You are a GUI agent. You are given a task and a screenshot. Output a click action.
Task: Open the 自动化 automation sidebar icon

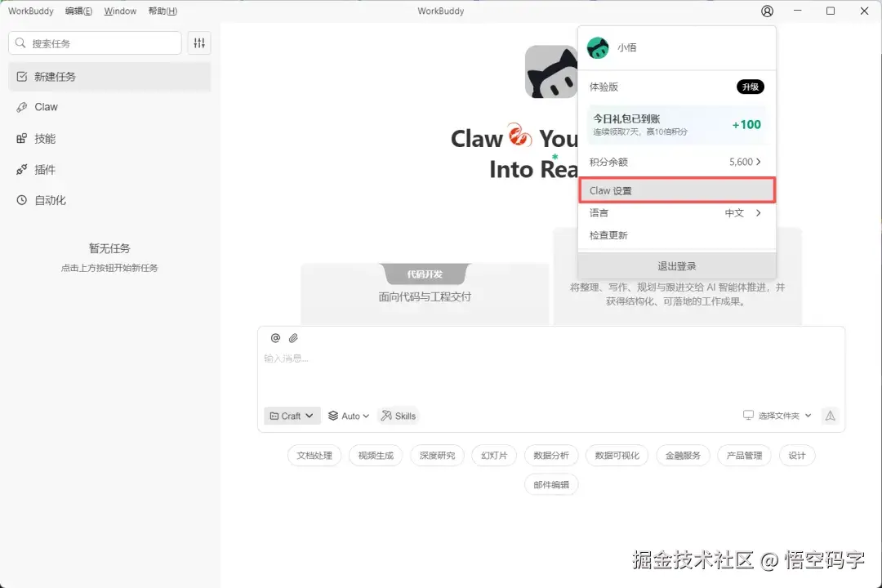point(20,200)
